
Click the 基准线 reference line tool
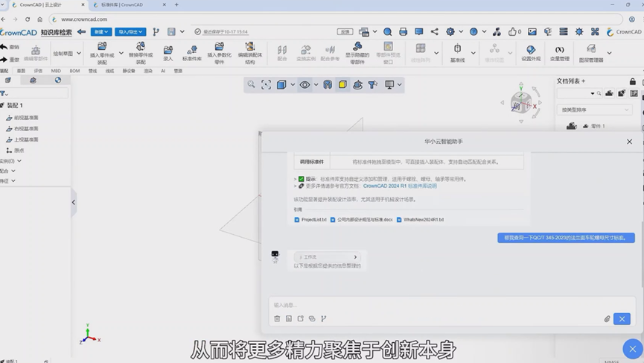pyautogui.click(x=458, y=53)
